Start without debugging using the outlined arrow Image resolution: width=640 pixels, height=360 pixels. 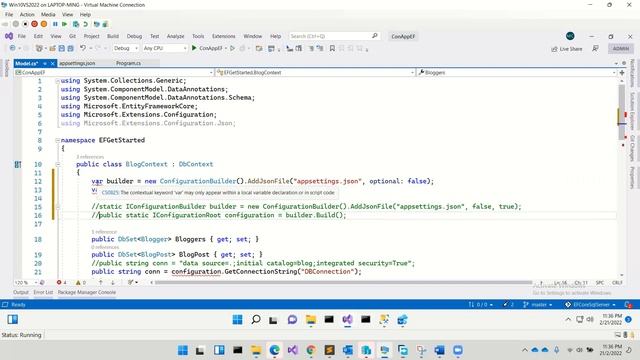233,48
